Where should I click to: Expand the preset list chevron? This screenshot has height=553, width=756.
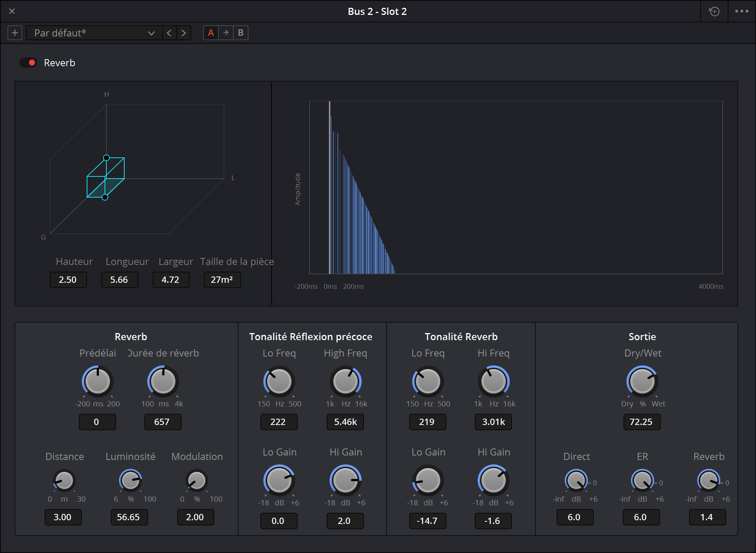(x=151, y=33)
